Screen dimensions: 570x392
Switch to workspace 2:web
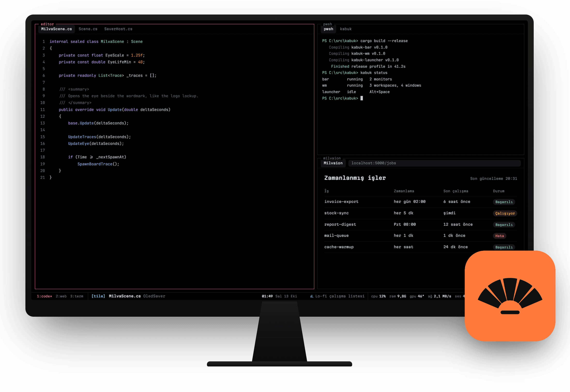point(61,296)
